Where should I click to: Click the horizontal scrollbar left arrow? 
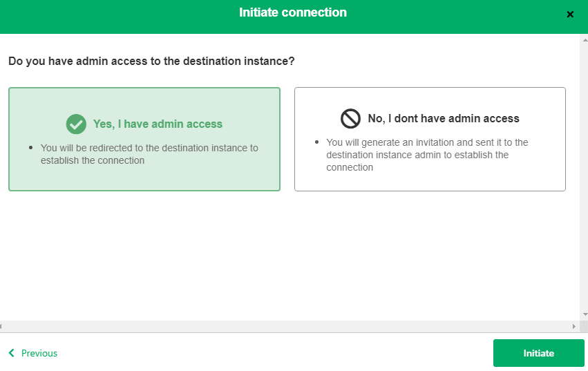click(x=1, y=326)
